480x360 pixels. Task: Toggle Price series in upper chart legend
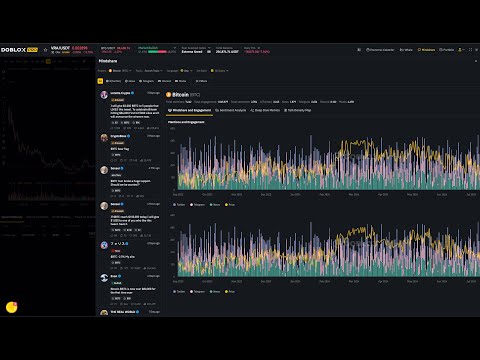click(x=230, y=205)
